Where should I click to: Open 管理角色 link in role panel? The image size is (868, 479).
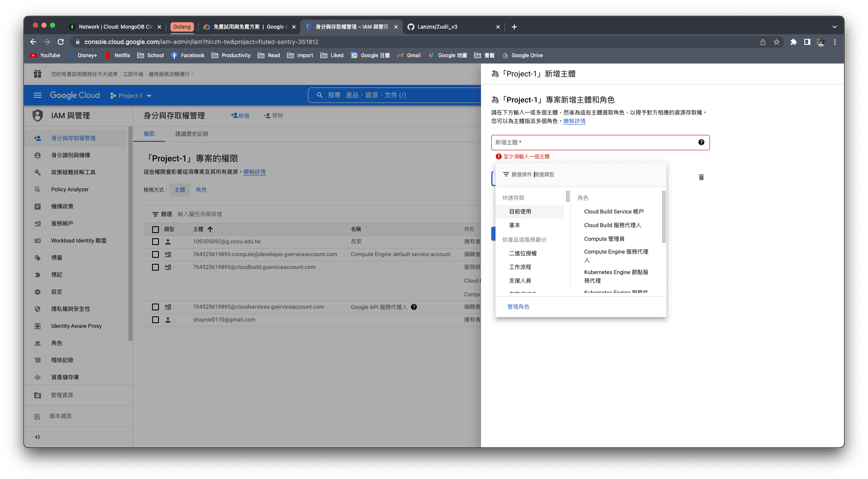517,306
